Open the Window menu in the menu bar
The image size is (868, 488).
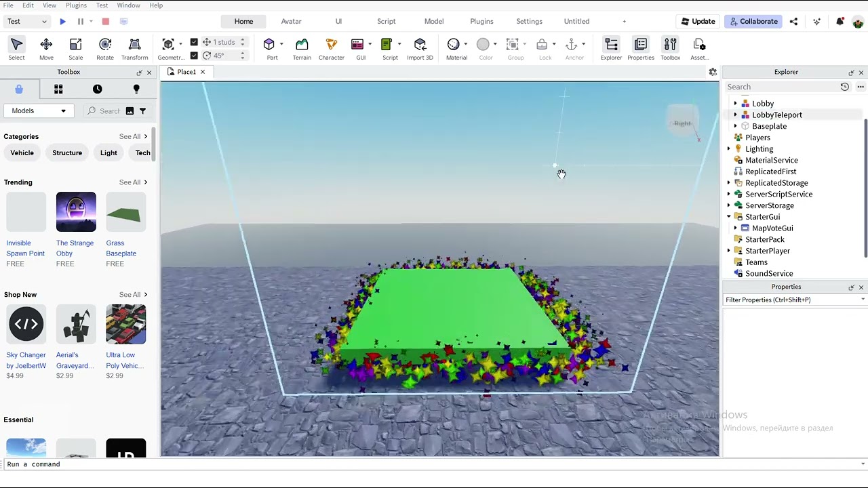pyautogui.click(x=128, y=5)
